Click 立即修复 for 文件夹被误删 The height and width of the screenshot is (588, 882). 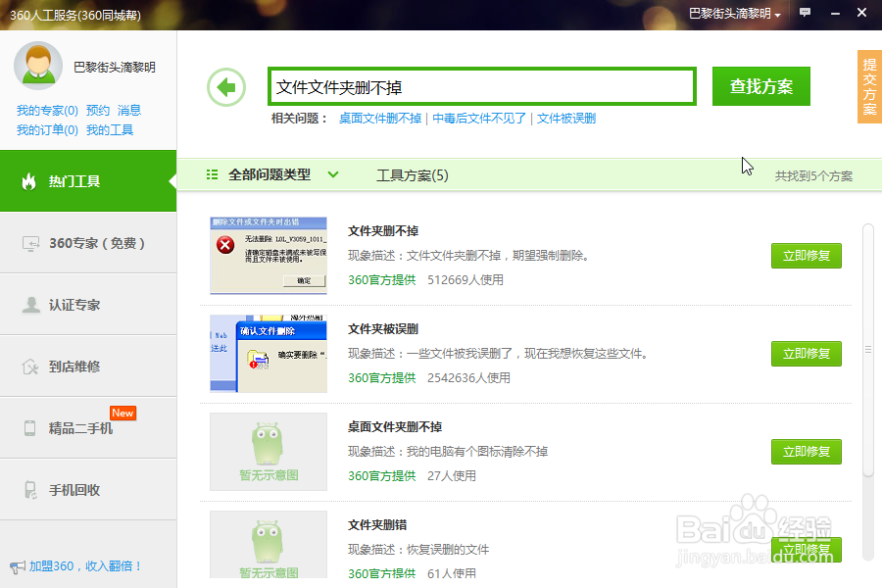[807, 354]
